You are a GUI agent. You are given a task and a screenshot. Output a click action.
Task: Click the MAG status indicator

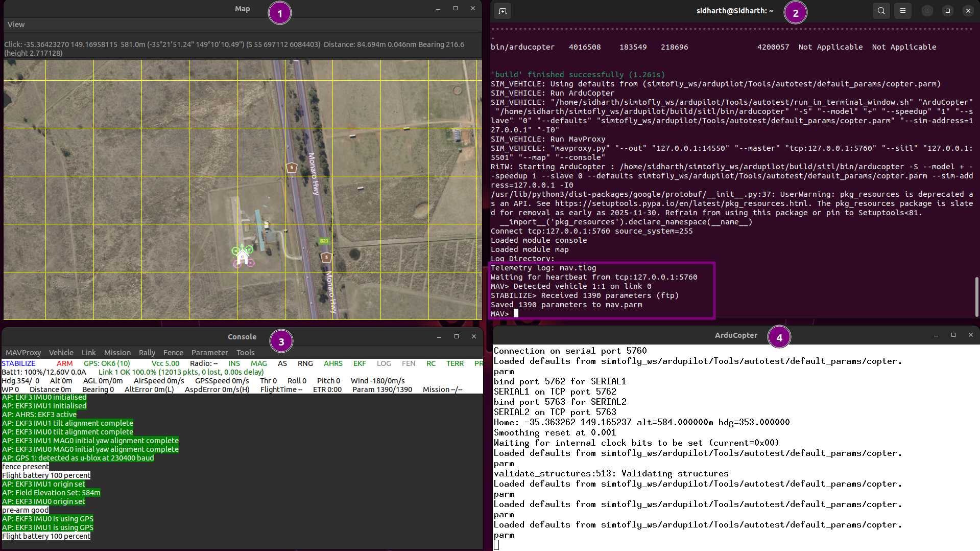(x=259, y=363)
